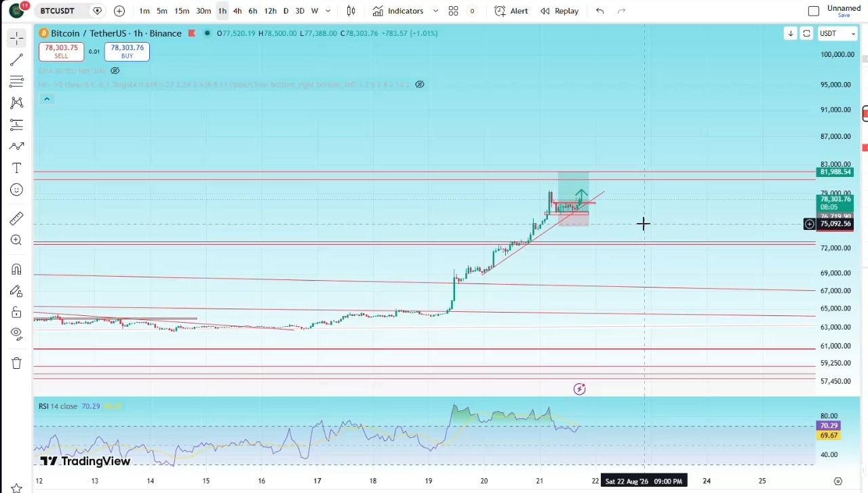This screenshot has width=868, height=493.
Task: Click the down arrow icon beside USDT
Action: [x=791, y=33]
